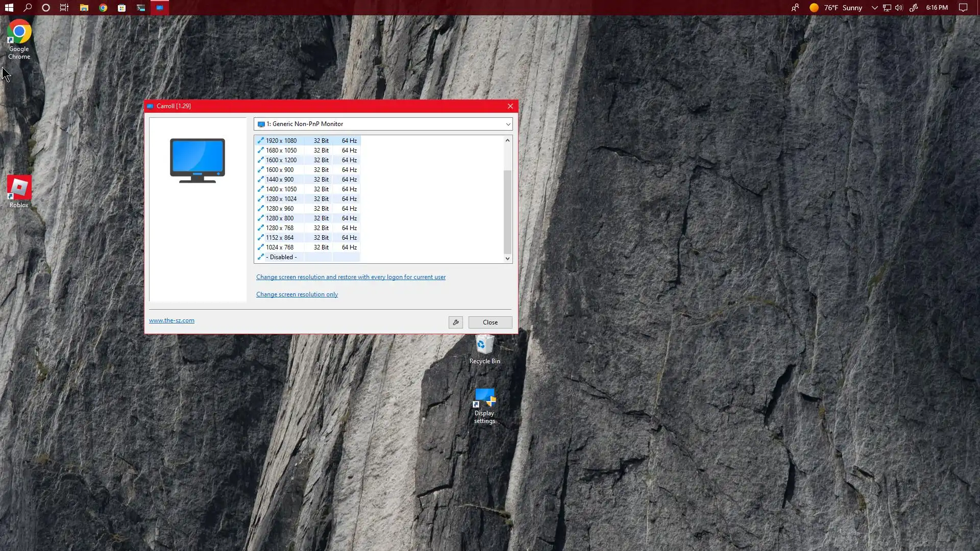Show hidden system tray icons chevron
The width and height of the screenshot is (980, 551).
click(x=874, y=8)
